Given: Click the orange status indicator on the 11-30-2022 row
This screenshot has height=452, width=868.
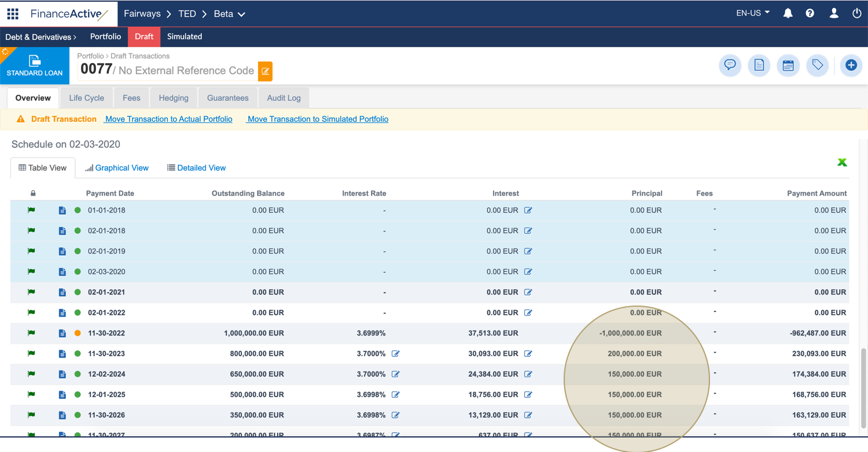Looking at the screenshot, I should coord(77,333).
